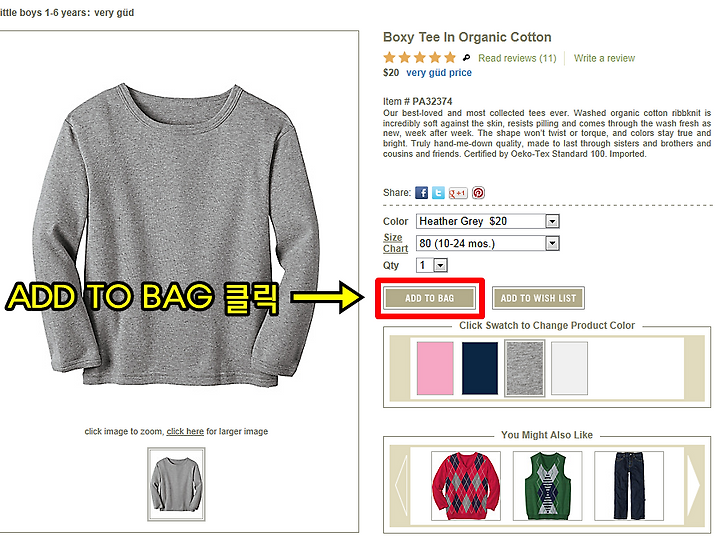Click the ADD TO BAG button
Image resolution: width=720 pixels, height=540 pixels.
point(429,298)
